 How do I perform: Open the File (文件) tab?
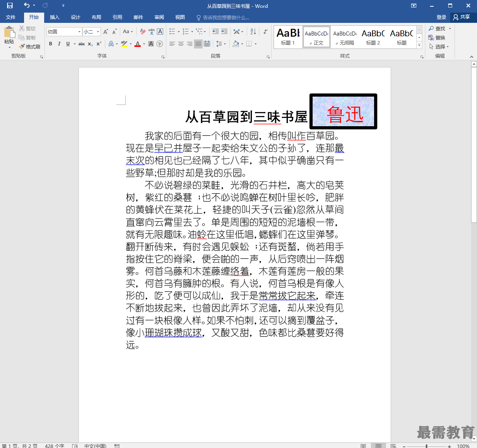11,17
